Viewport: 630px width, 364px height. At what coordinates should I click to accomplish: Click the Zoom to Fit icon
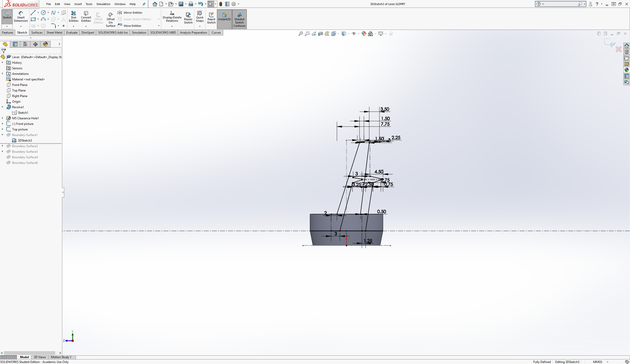300,34
